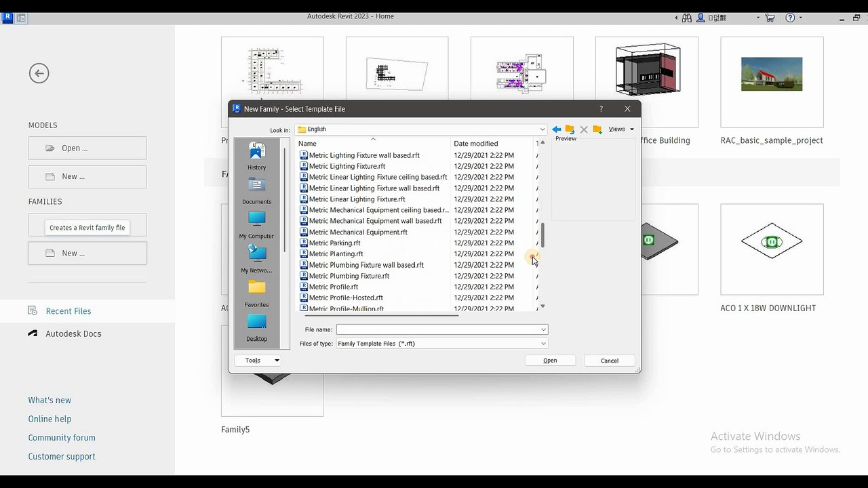868x488 pixels.
Task: Open the My Network place shortcut
Action: point(256,260)
